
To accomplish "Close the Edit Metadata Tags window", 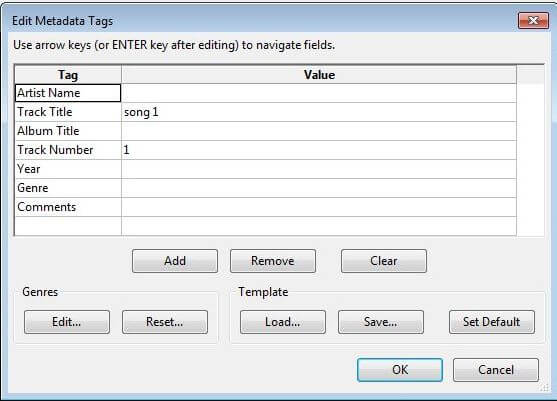I will coord(533,21).
